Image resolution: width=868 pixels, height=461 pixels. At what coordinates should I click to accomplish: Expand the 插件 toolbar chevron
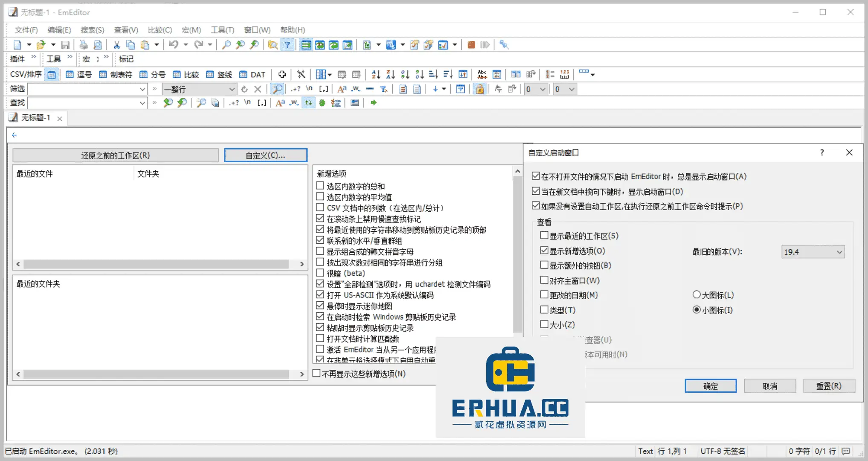click(34, 57)
